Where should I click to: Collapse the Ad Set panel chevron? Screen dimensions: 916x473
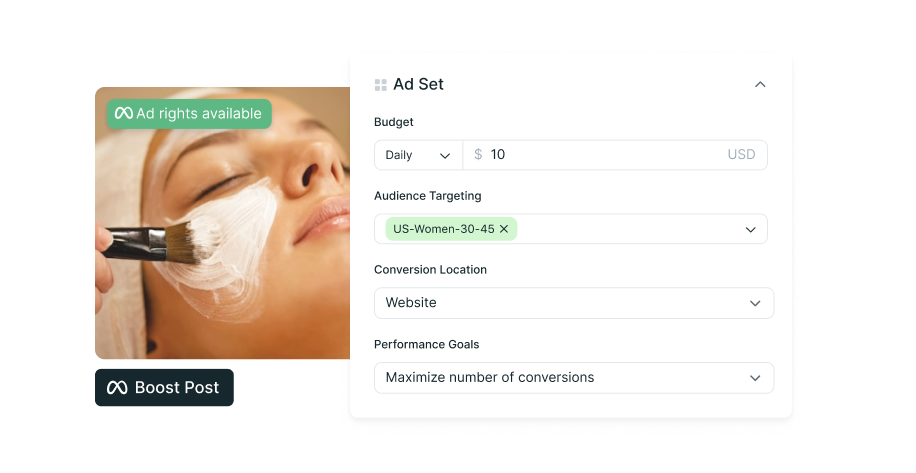[760, 85]
